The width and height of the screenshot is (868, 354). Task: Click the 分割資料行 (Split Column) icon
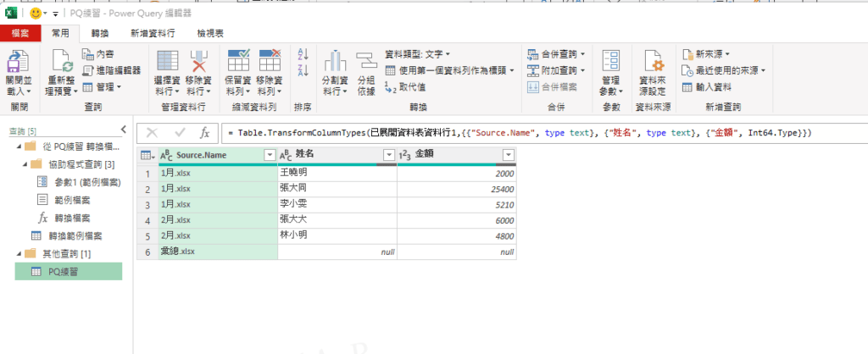[x=336, y=62]
